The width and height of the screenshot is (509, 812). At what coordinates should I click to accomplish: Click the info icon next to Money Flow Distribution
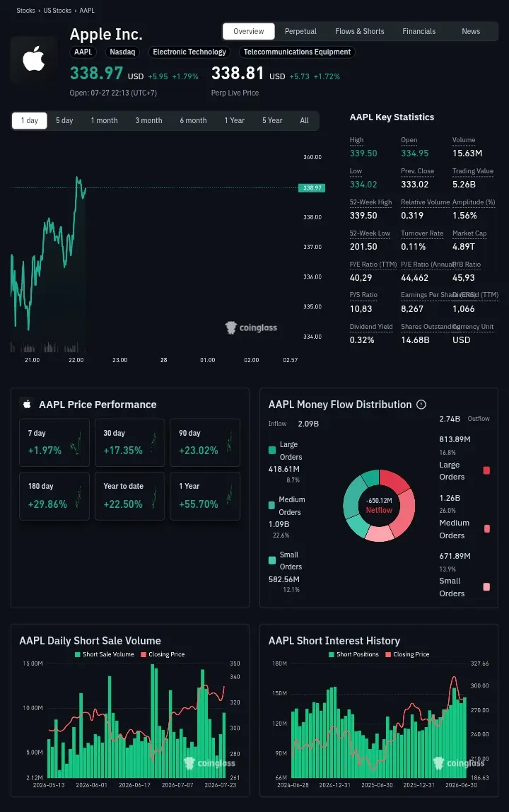tap(421, 405)
